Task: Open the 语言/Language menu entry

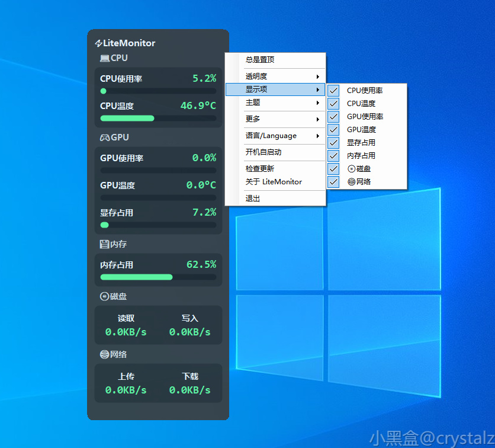Action: pos(275,136)
